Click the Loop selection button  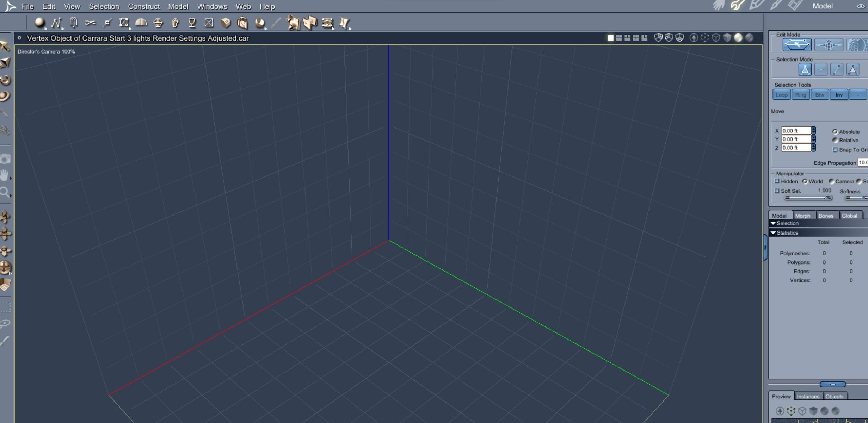pyautogui.click(x=781, y=95)
